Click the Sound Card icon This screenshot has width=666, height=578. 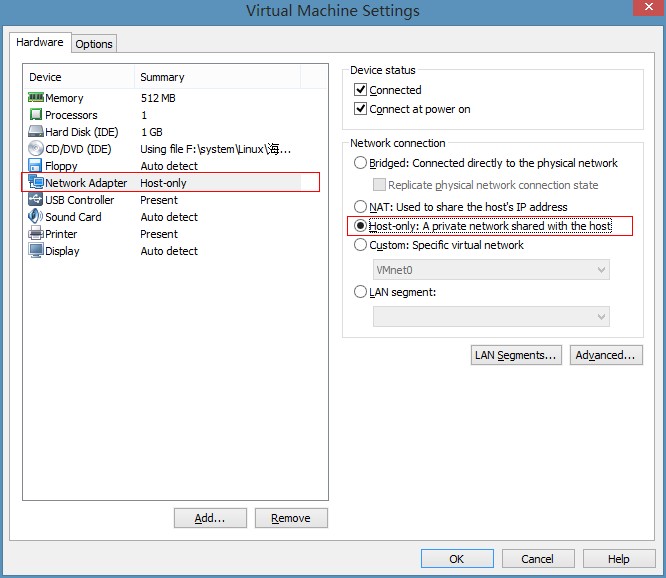click(x=36, y=217)
